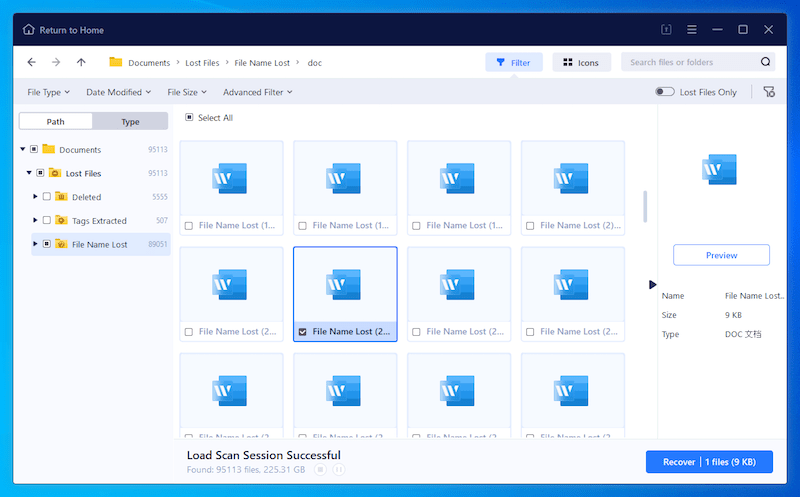Click the File Name Lost folder icon
The image size is (800, 497).
pos(61,244)
